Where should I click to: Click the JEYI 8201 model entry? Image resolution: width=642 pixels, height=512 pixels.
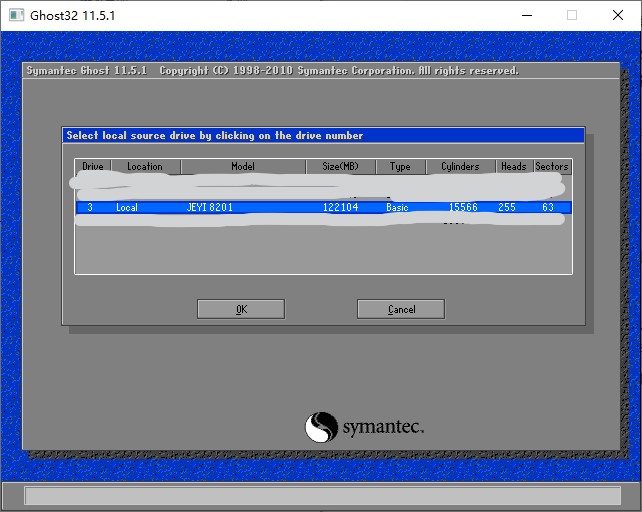click(x=210, y=207)
